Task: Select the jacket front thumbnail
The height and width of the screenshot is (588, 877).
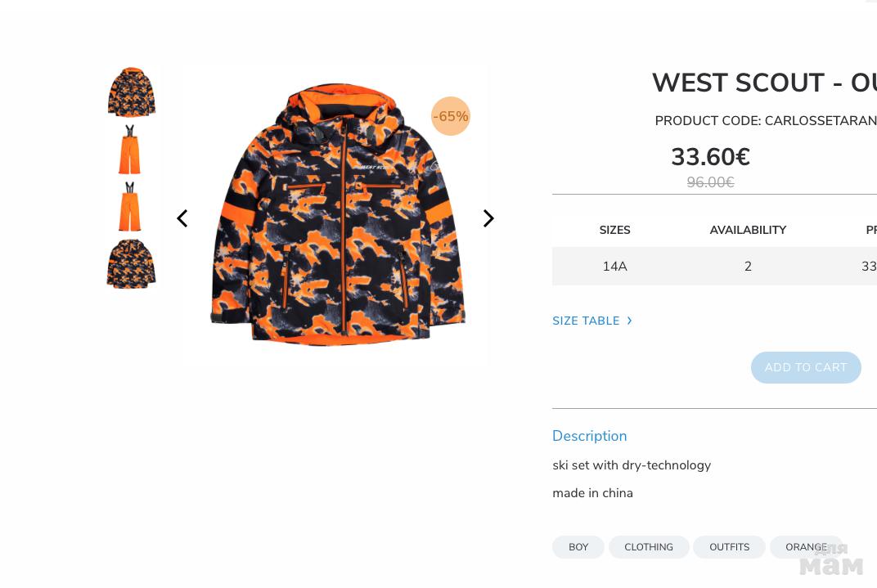Action: coord(131,92)
